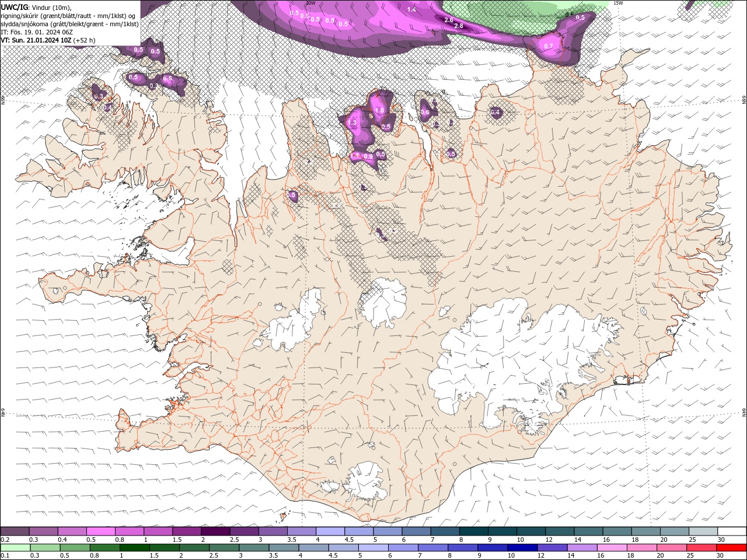Click the 30 label on the lower legend

pos(720,555)
